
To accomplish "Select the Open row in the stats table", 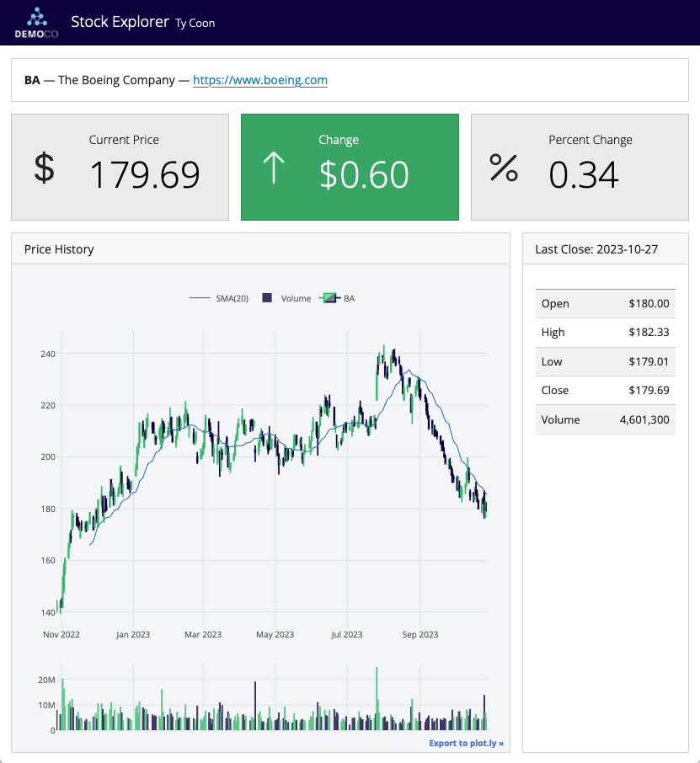I will point(605,303).
